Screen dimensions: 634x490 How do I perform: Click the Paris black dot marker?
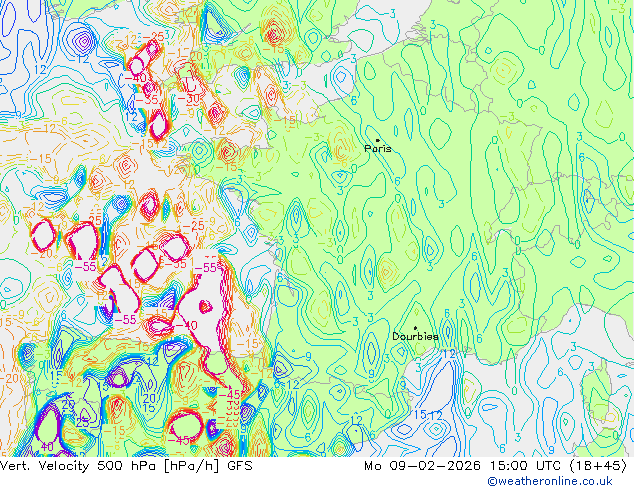click(x=378, y=140)
